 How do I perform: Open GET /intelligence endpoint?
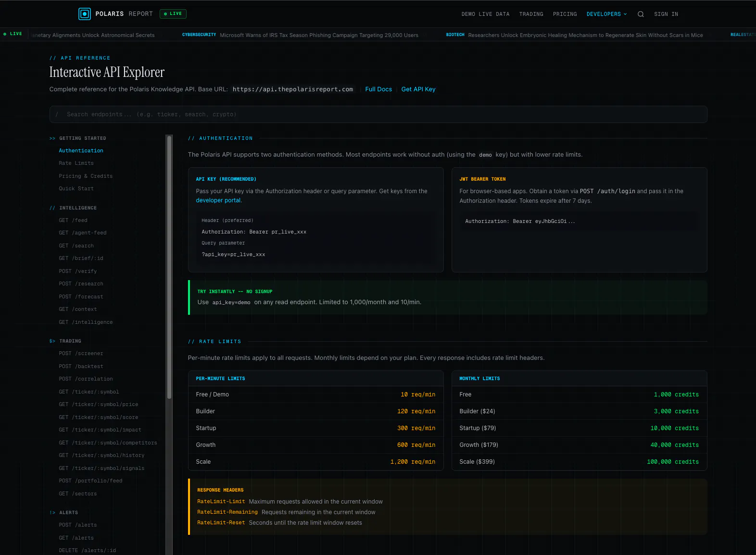tap(86, 322)
